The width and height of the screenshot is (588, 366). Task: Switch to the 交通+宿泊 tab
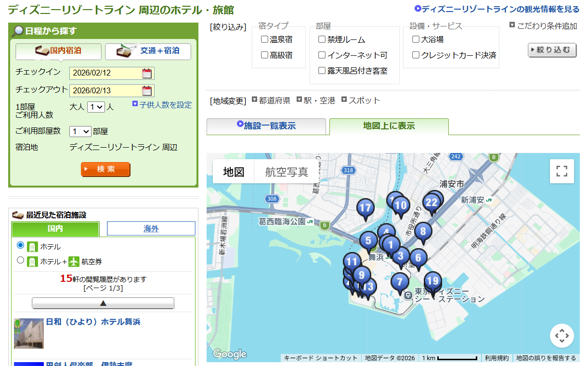(x=148, y=51)
